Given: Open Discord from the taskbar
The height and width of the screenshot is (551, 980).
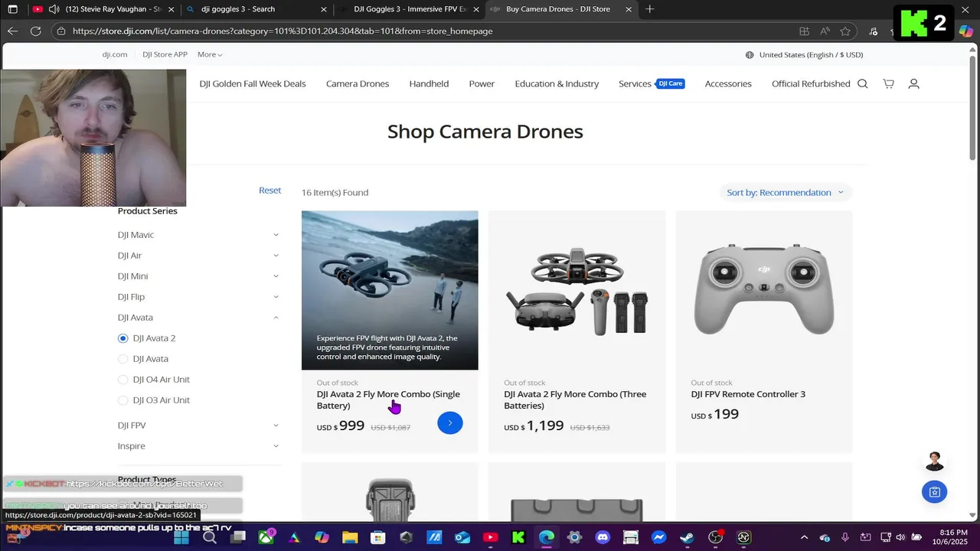Looking at the screenshot, I should coord(603,537).
